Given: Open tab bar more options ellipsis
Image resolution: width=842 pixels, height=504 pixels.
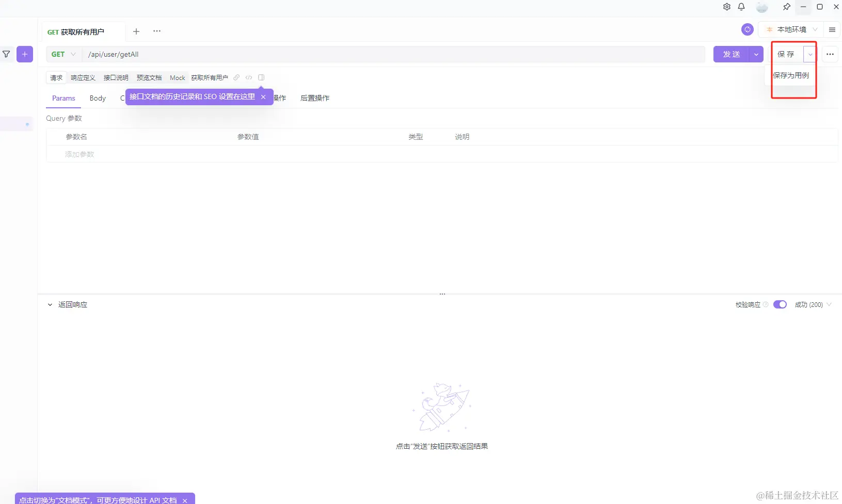Looking at the screenshot, I should [x=157, y=31].
